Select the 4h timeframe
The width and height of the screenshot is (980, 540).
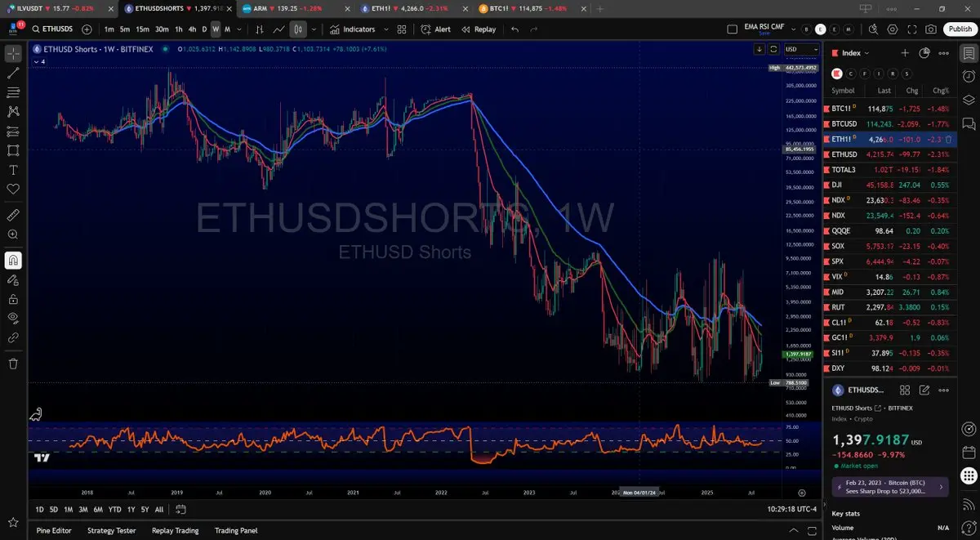click(192, 29)
